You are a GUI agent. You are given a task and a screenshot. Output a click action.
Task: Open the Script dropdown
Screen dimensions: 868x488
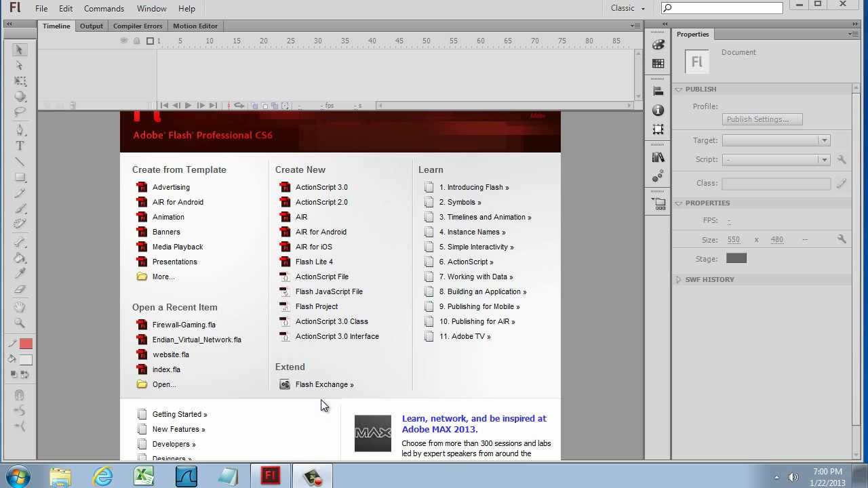pos(776,159)
